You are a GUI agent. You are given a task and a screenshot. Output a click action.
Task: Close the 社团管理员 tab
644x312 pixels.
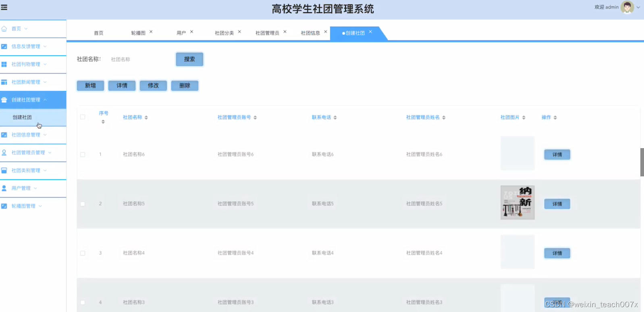click(x=285, y=31)
